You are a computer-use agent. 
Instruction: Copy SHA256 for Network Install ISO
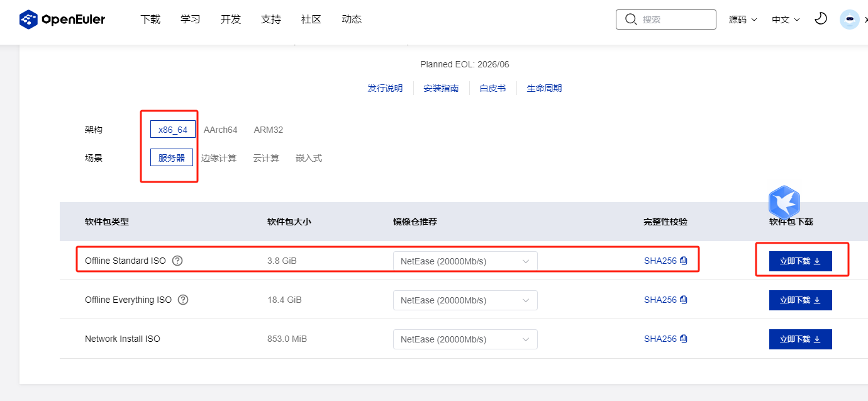point(684,339)
